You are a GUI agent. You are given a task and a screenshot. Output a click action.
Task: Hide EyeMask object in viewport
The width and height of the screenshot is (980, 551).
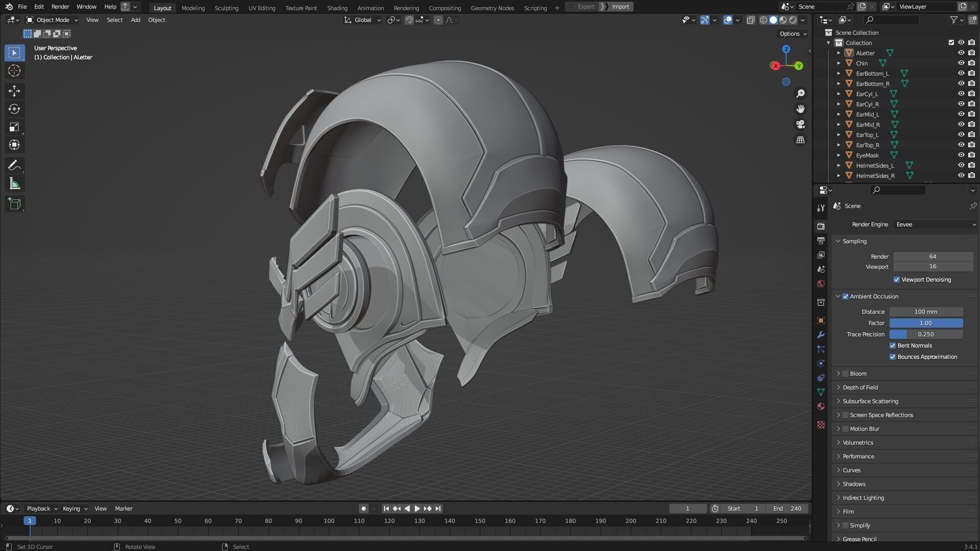[x=961, y=155]
